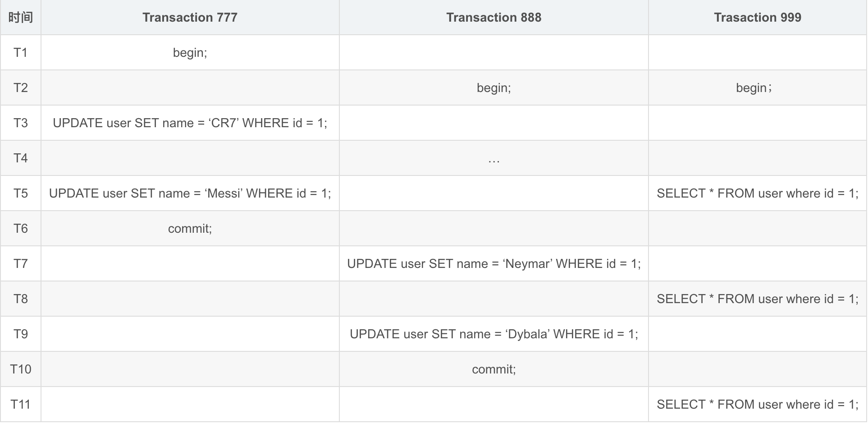Screen dimensions: 868x424
Task: Click the Transaction 888 column header
Action: pyautogui.click(x=493, y=18)
